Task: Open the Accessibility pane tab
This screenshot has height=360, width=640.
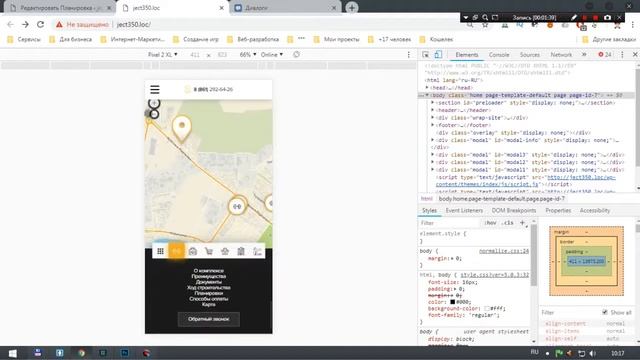Action: point(595,210)
